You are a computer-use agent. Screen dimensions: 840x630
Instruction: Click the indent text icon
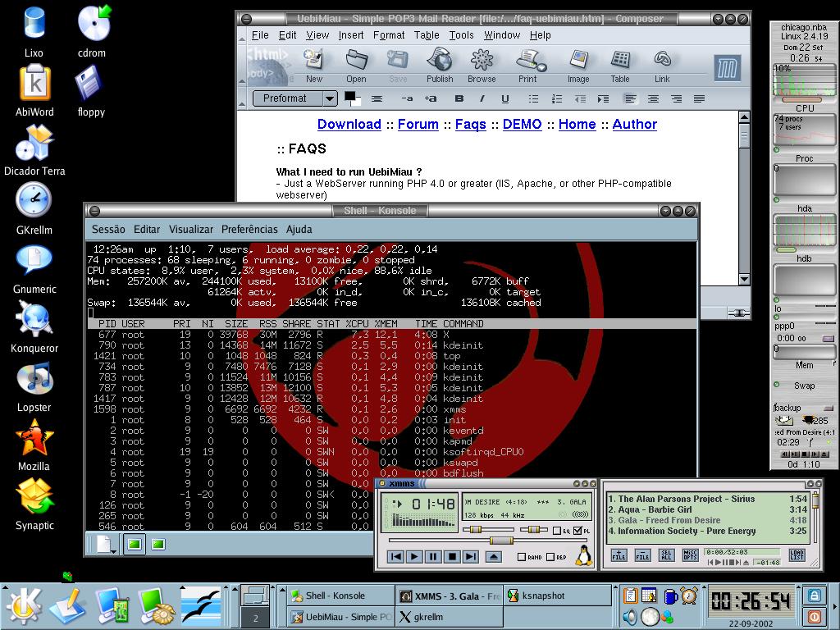(603, 98)
